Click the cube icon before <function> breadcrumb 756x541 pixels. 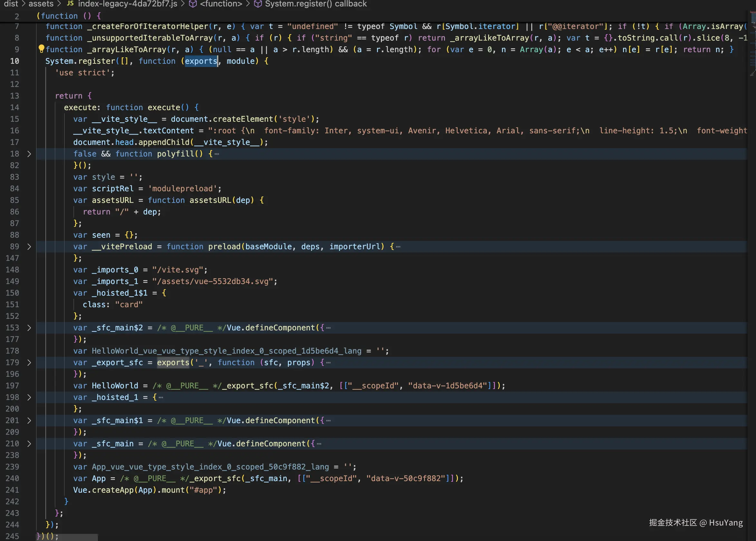tap(193, 4)
